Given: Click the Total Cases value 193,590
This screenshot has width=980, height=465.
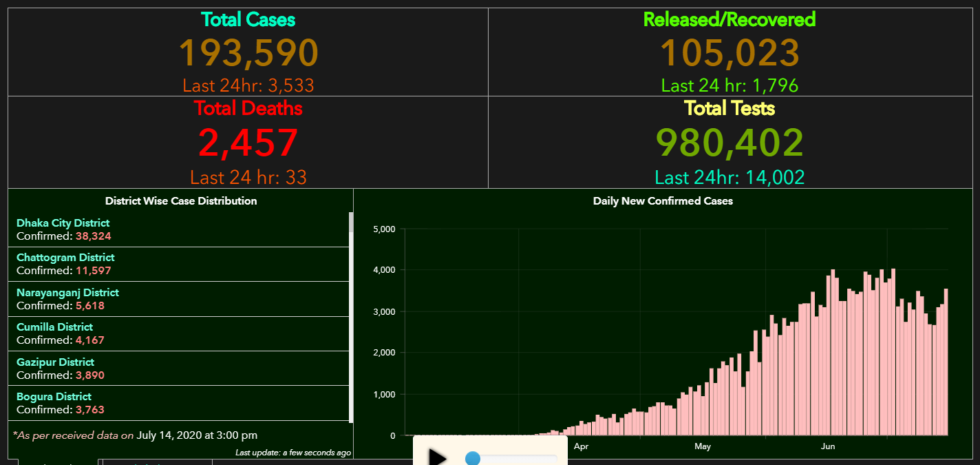Looking at the screenshot, I should (x=248, y=52).
